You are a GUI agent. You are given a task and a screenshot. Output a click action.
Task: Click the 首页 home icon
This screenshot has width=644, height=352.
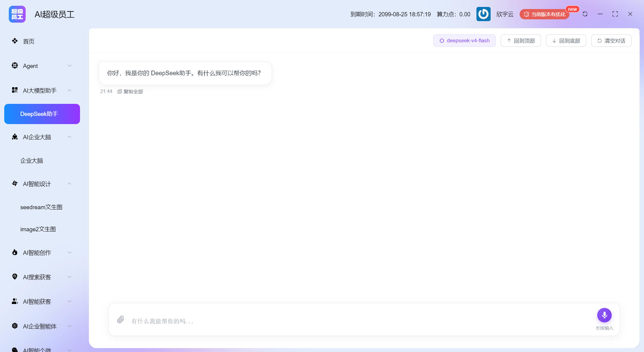(14, 41)
